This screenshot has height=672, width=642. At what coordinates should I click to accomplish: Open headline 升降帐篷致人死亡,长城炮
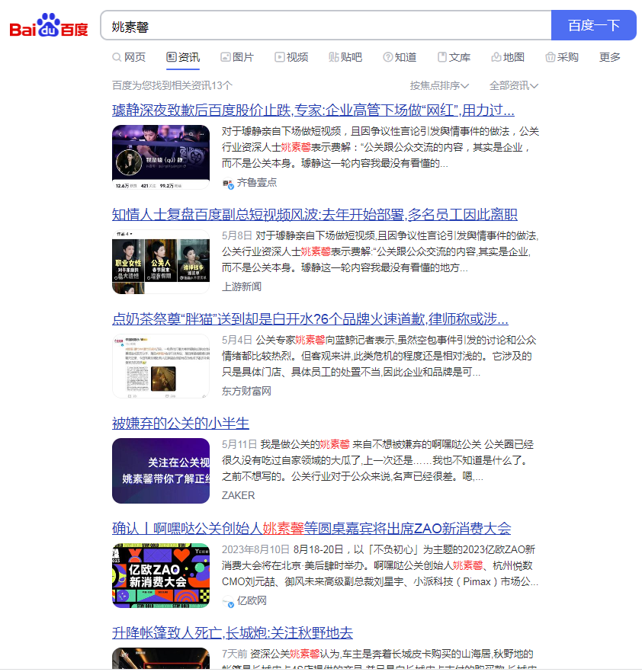click(x=232, y=632)
